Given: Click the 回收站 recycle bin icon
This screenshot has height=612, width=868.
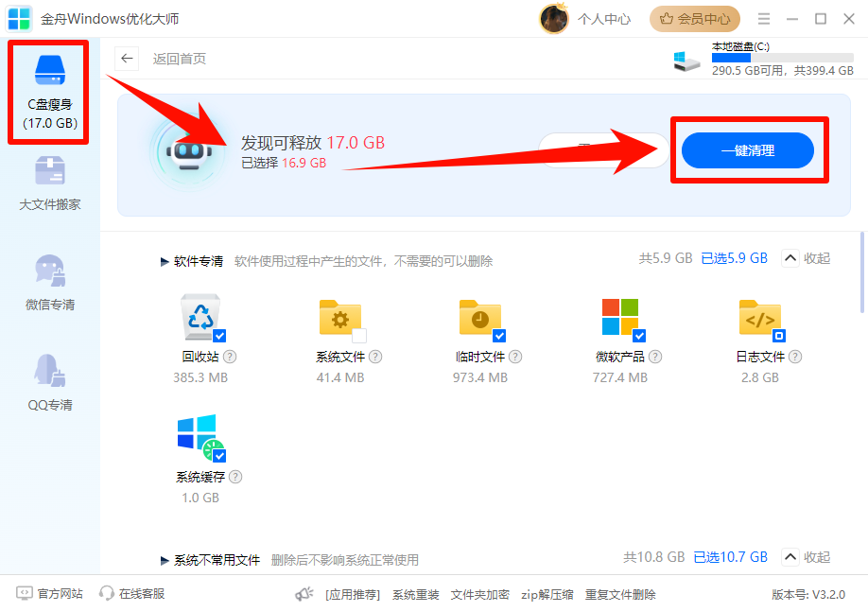Looking at the screenshot, I should pyautogui.click(x=199, y=318).
